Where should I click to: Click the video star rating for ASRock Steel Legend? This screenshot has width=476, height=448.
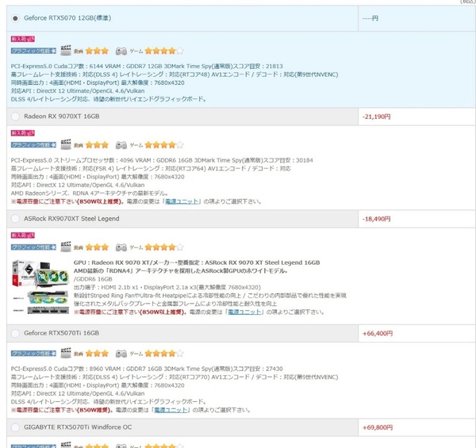[x=97, y=247]
